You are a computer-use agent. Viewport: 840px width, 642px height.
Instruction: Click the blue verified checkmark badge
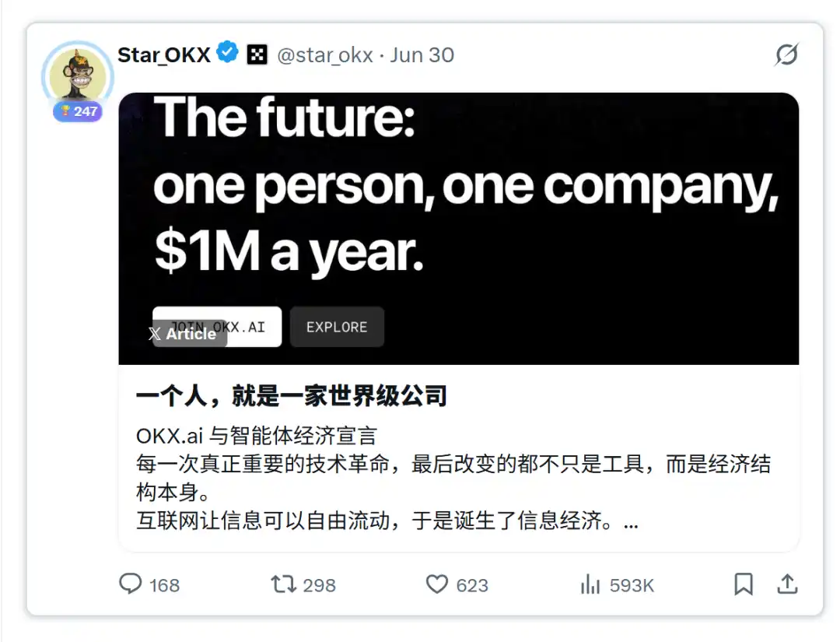[228, 52]
